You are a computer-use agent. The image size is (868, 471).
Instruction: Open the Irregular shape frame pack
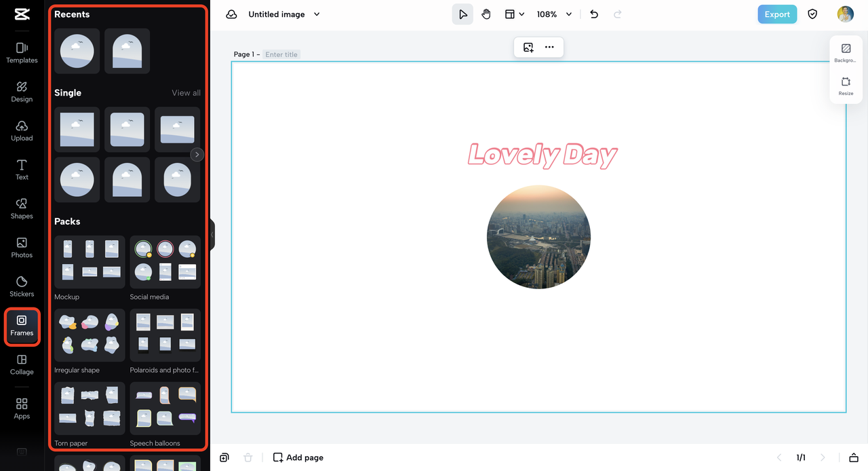[90, 335]
